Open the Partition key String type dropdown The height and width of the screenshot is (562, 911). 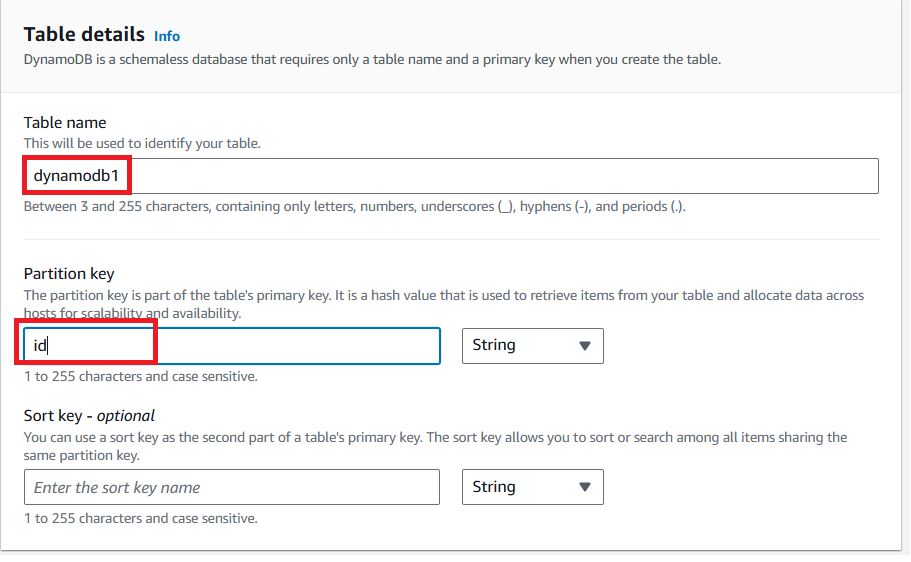[x=532, y=346]
